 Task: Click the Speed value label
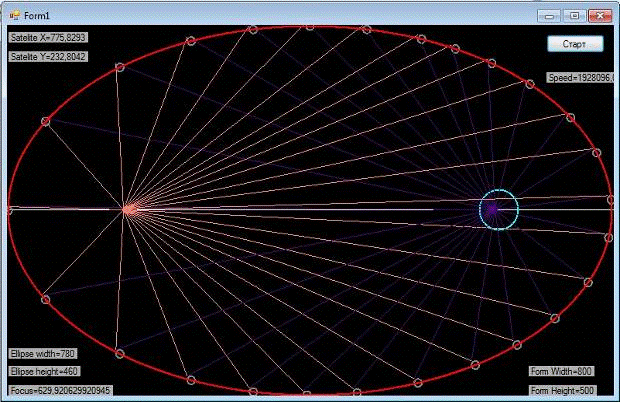(580, 78)
